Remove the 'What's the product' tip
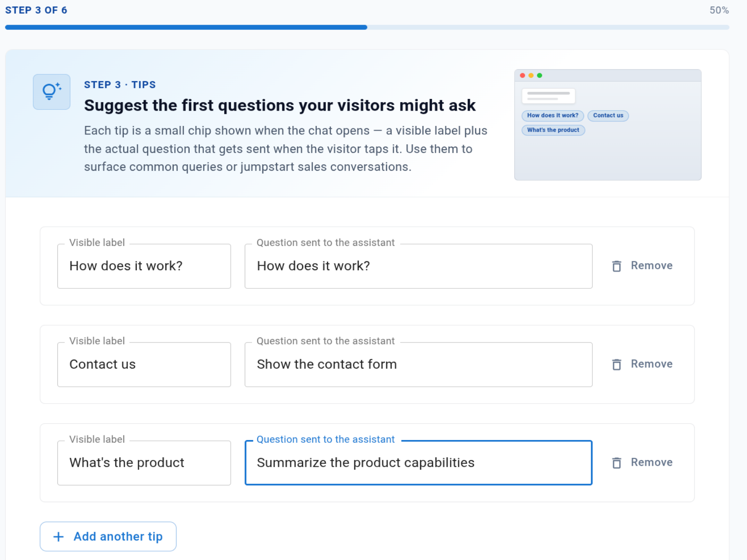Viewport: 747px width, 560px height. click(x=642, y=463)
